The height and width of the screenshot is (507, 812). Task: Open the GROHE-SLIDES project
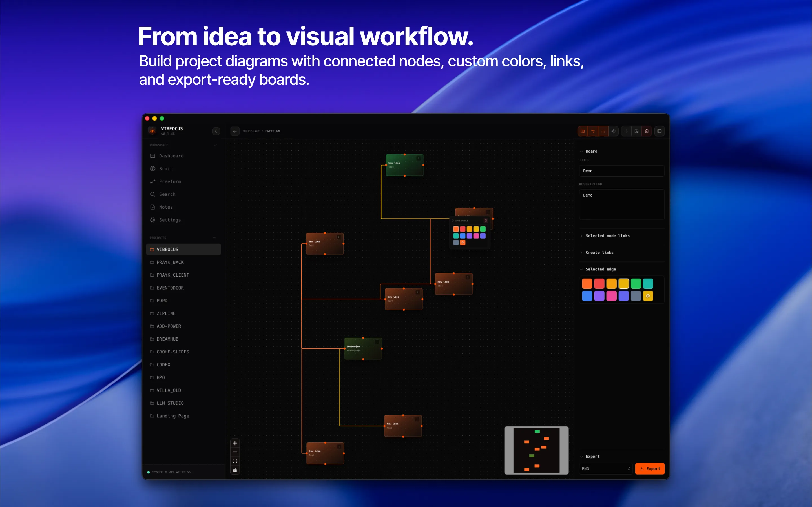click(183, 352)
